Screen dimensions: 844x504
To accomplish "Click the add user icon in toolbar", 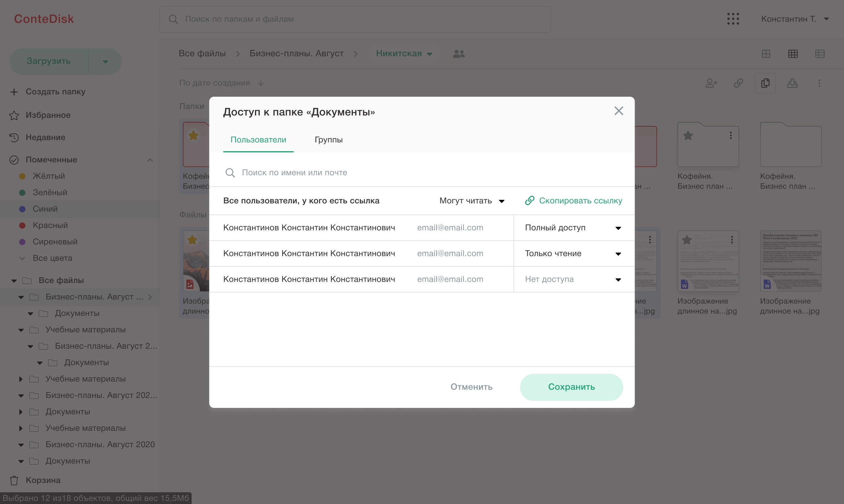I will point(711,83).
